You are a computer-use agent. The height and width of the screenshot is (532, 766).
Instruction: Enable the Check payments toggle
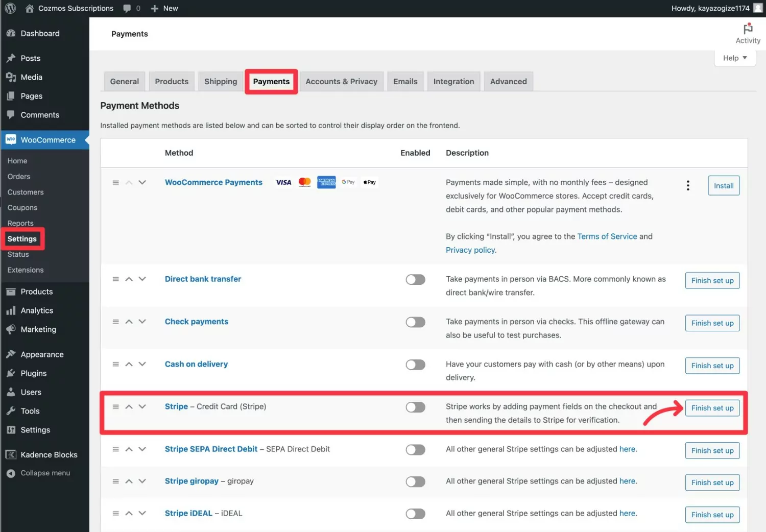click(x=415, y=322)
